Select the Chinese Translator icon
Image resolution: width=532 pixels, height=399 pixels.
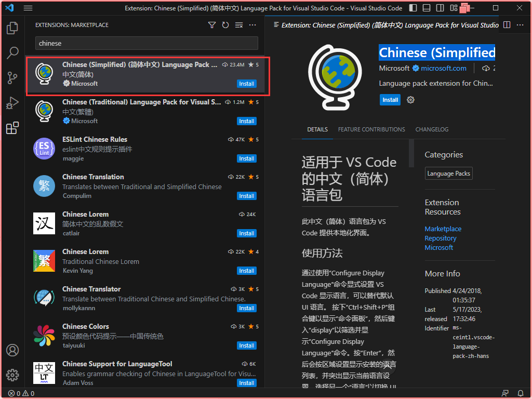pyautogui.click(x=44, y=298)
